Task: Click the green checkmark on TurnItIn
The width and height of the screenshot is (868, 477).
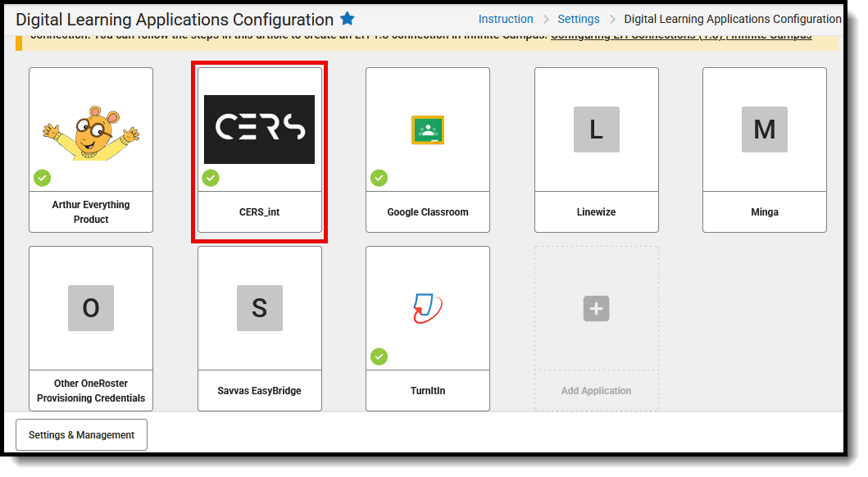Action: pos(379,357)
